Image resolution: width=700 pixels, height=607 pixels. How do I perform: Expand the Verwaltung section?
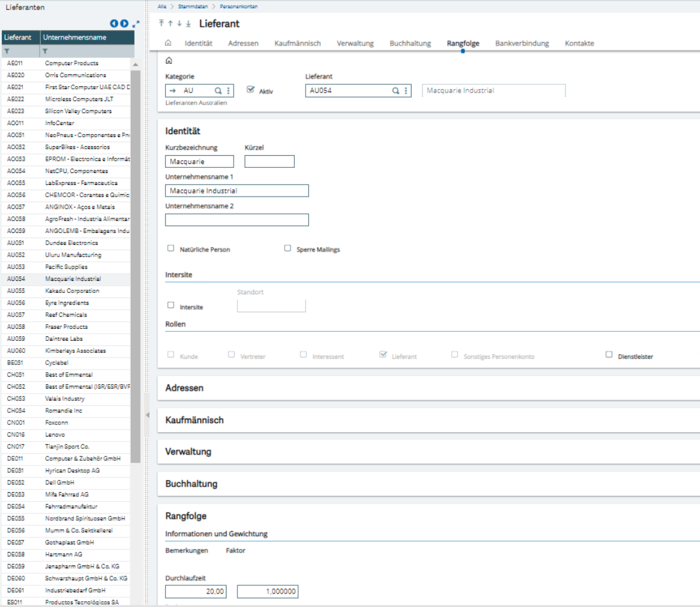point(188,451)
